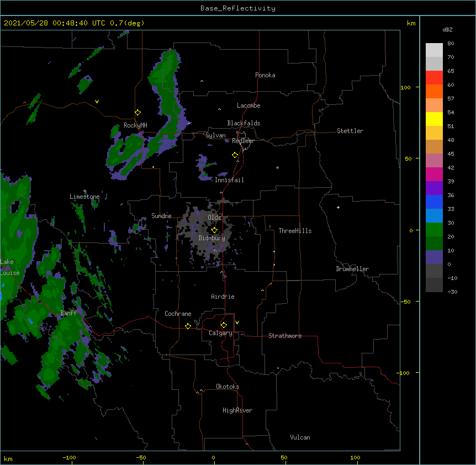Click the Didsbury label
This screenshot has height=465, width=476.
pyautogui.click(x=212, y=238)
